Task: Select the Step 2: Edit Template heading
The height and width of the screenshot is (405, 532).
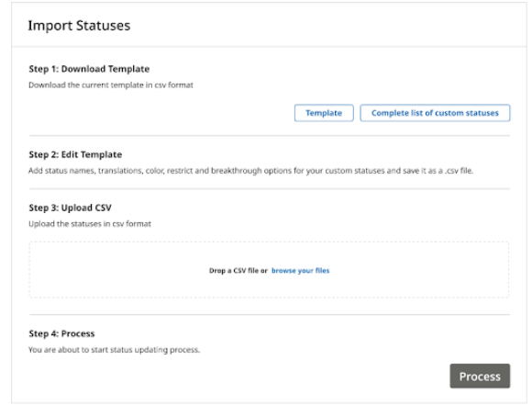Action: [x=75, y=154]
